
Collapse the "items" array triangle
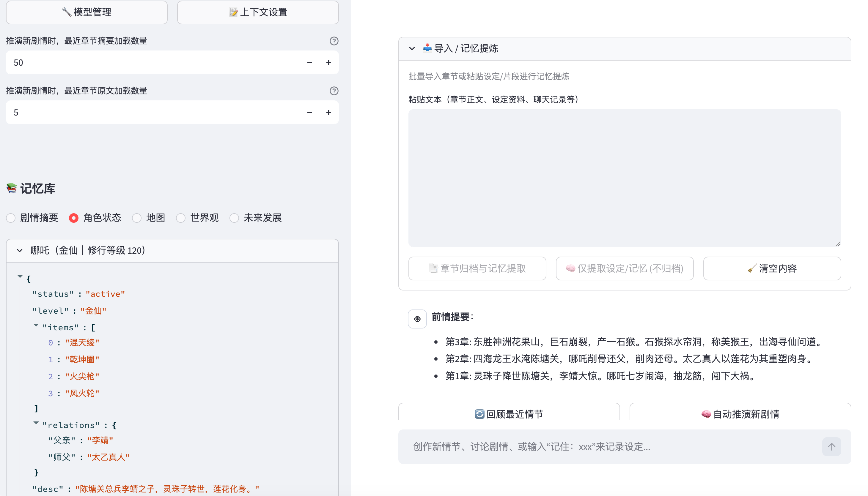36,325
